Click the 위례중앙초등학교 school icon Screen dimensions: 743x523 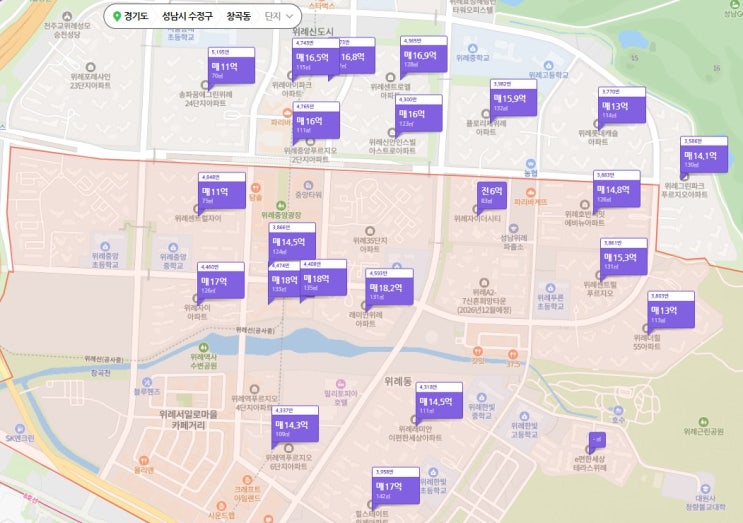[x=105, y=246]
